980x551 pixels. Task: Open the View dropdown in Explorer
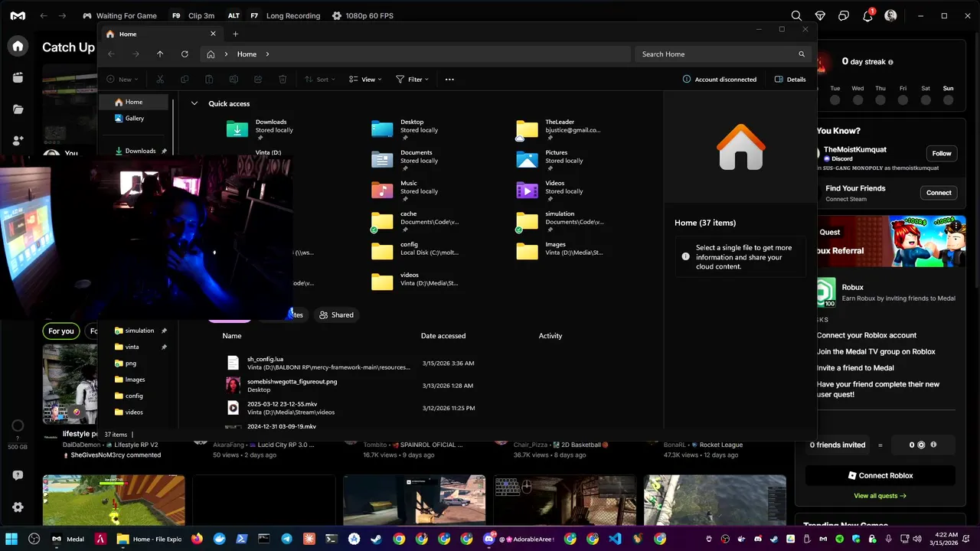tap(365, 79)
